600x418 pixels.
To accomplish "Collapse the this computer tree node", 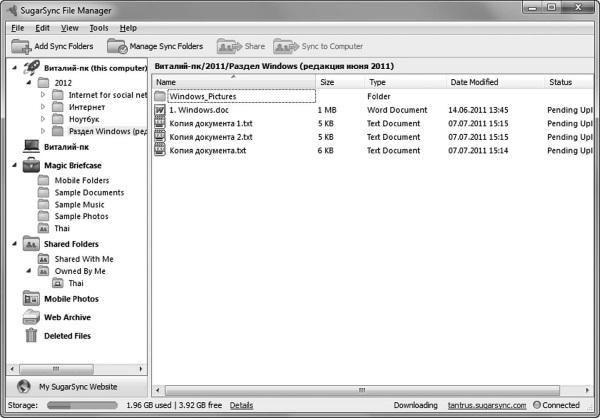I will coord(15,68).
